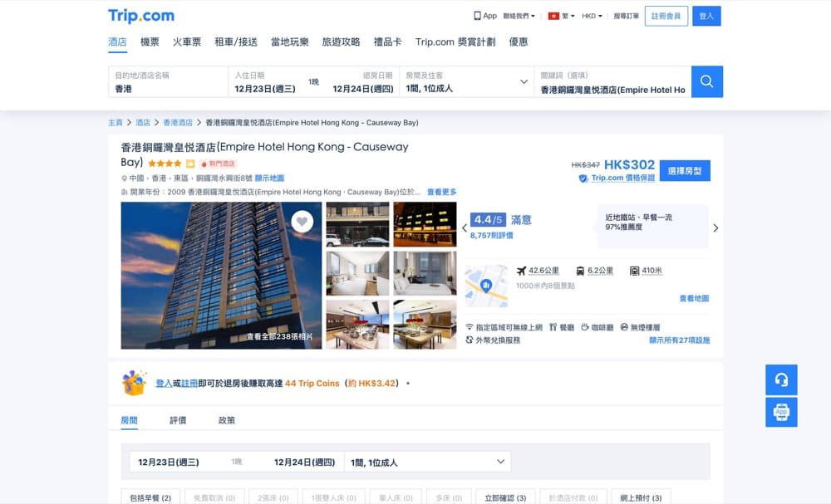This screenshot has width=831, height=504.
Task: Open Trip.com 獎賞計劃 menu item
Action: (x=455, y=42)
